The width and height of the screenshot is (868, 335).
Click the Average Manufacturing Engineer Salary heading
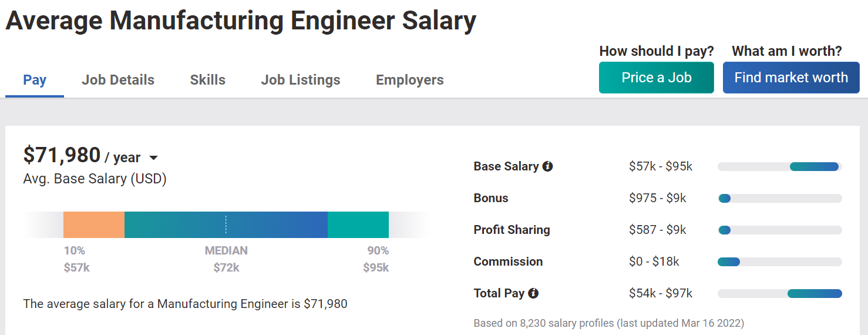click(x=241, y=21)
